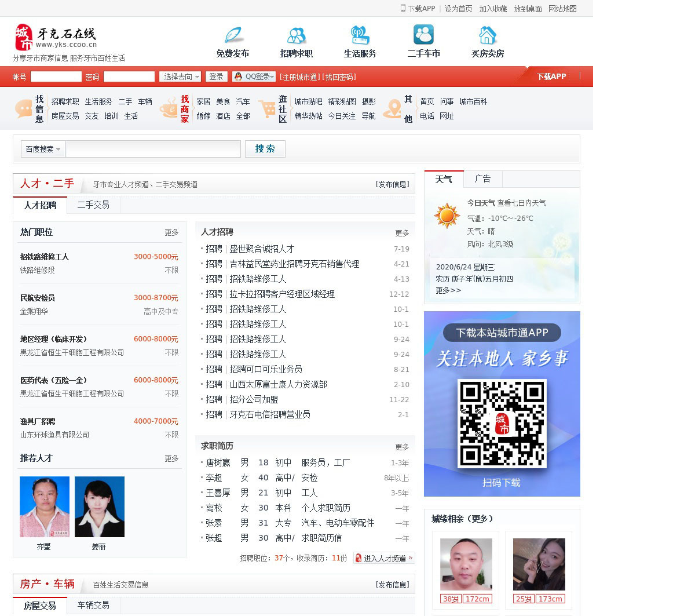The height and width of the screenshot is (616, 695).
Task: Open the 生活服务 icon
Action: tap(360, 35)
